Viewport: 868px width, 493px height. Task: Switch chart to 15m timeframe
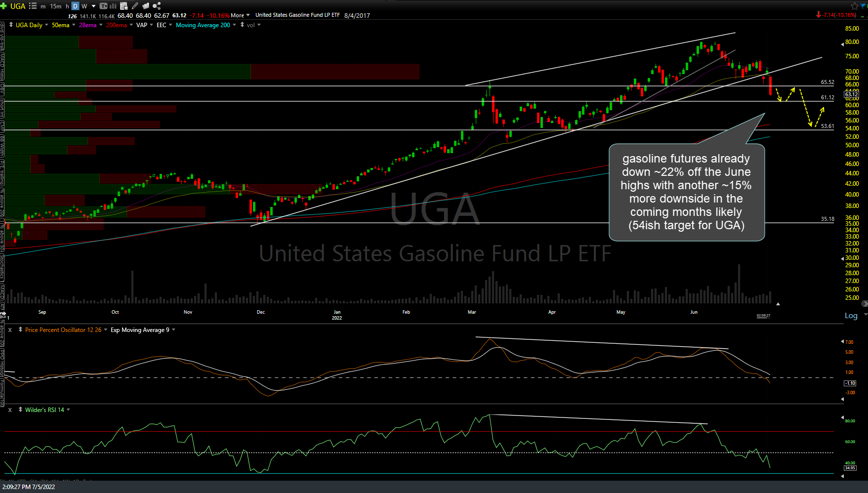[x=56, y=6]
